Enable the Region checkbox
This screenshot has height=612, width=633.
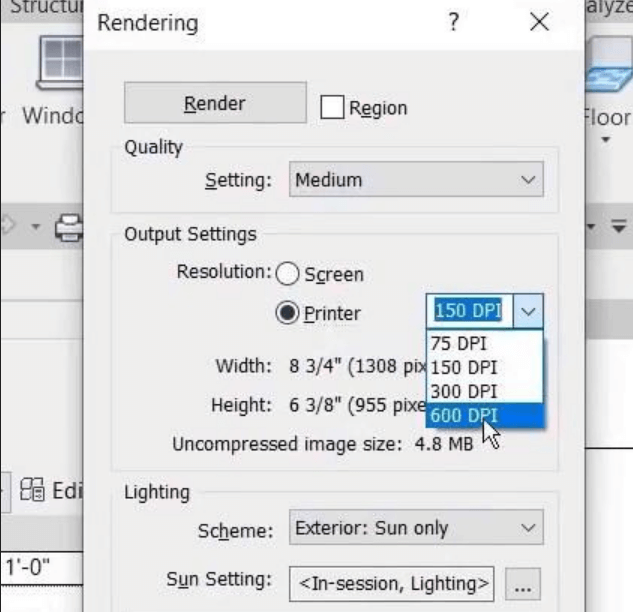(x=332, y=107)
